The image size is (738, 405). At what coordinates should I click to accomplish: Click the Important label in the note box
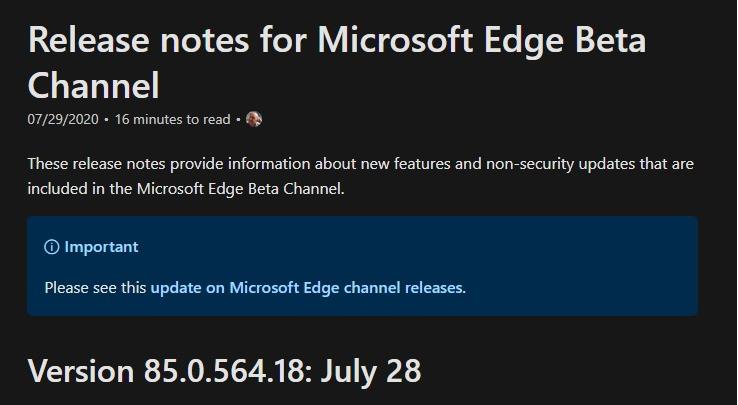(101, 247)
